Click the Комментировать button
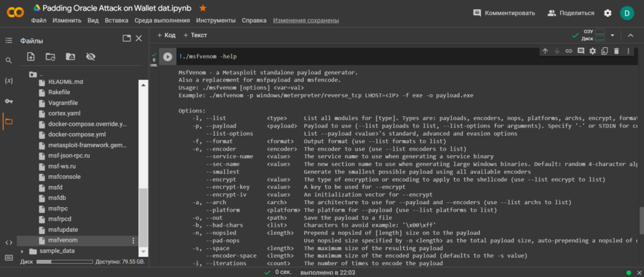The height and width of the screenshot is (277, 644). point(504,13)
